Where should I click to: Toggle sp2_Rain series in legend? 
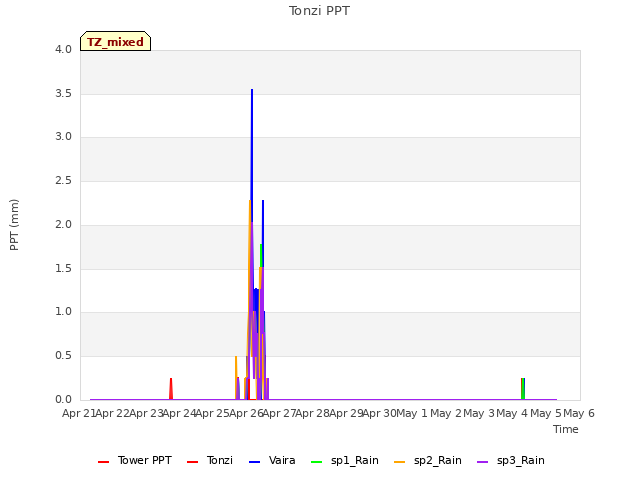[428, 460]
